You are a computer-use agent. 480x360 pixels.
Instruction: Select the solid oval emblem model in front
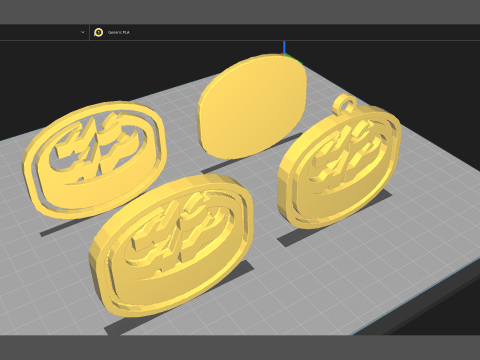click(x=171, y=246)
